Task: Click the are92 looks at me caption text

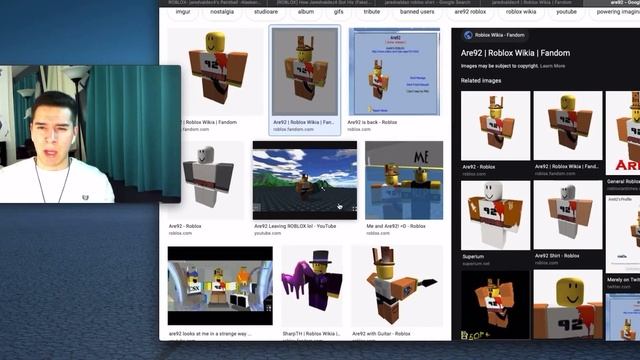Action: point(210,334)
